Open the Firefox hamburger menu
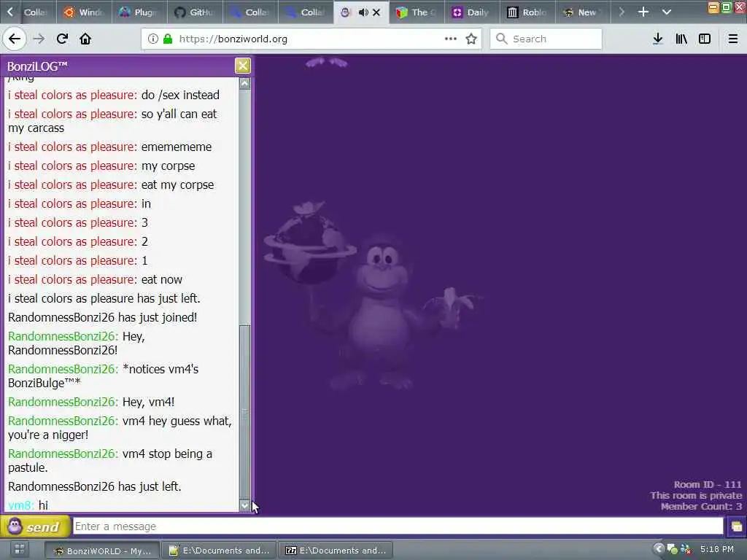Screen dimensions: 747x560 click(733, 39)
